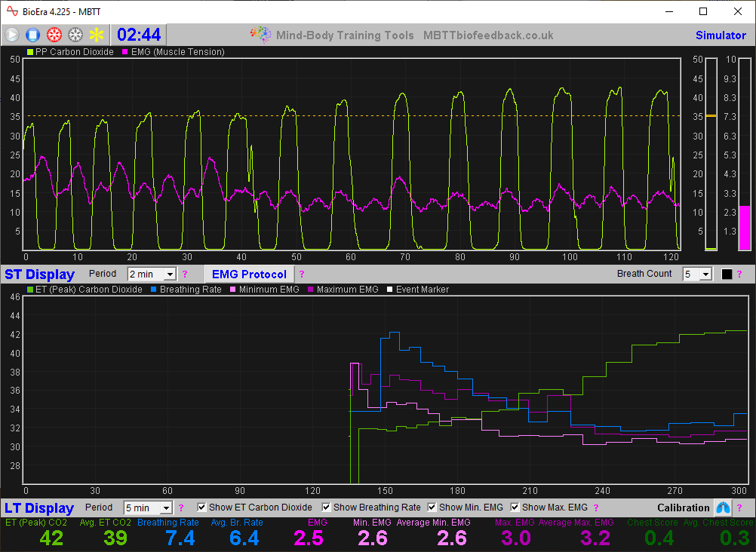Image resolution: width=756 pixels, height=552 pixels.
Task: Disable Show Breathing Rate
Action: (x=326, y=507)
